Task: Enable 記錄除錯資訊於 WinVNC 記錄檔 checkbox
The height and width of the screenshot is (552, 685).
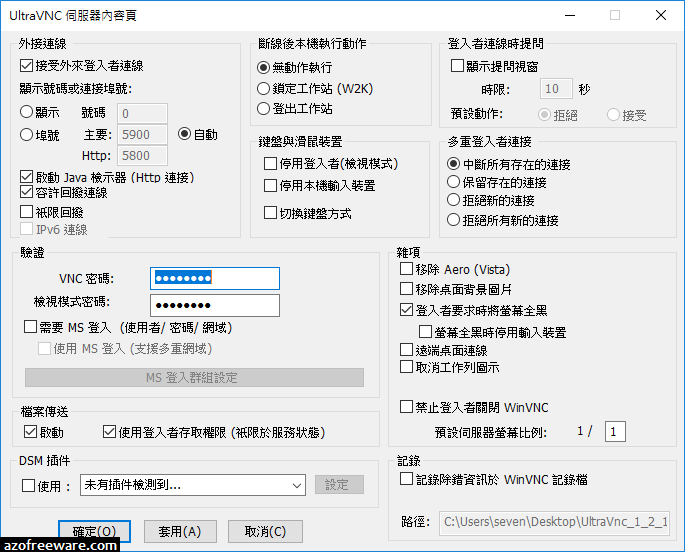Action: [406, 479]
